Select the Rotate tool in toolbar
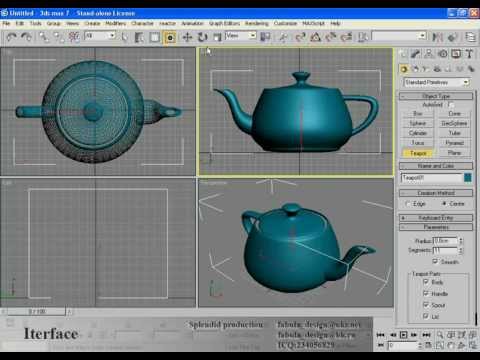480x360 pixels. [x=202, y=37]
